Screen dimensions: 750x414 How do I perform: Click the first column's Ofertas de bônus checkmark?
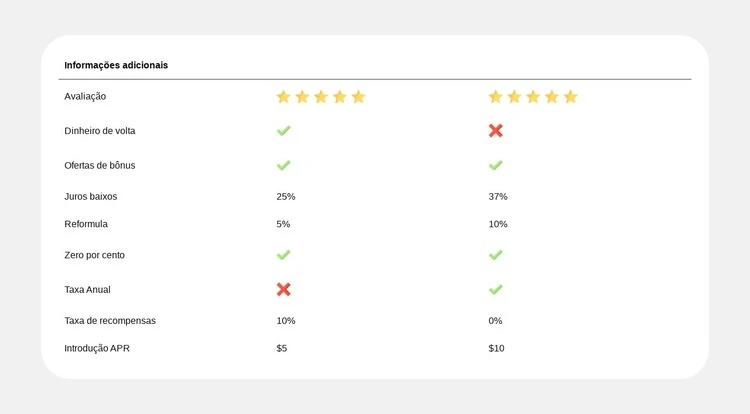(x=283, y=165)
